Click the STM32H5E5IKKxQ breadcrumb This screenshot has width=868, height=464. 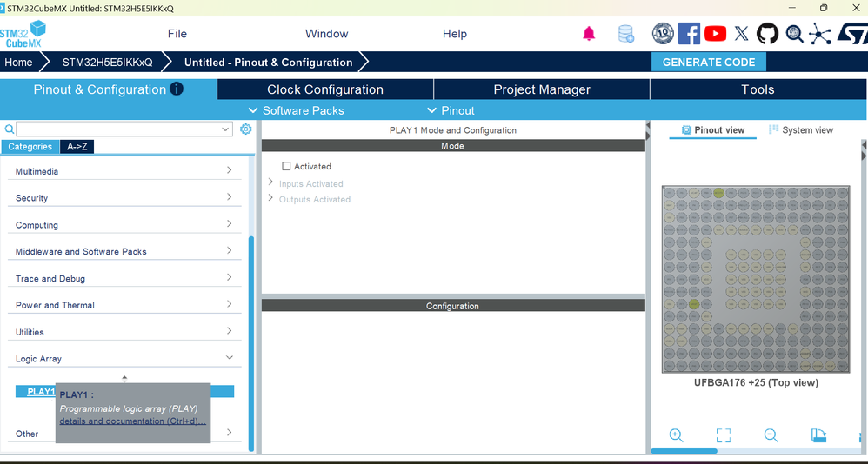pos(107,62)
